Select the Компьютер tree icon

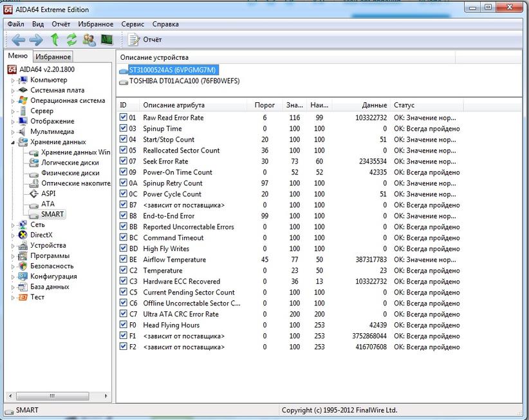point(23,80)
